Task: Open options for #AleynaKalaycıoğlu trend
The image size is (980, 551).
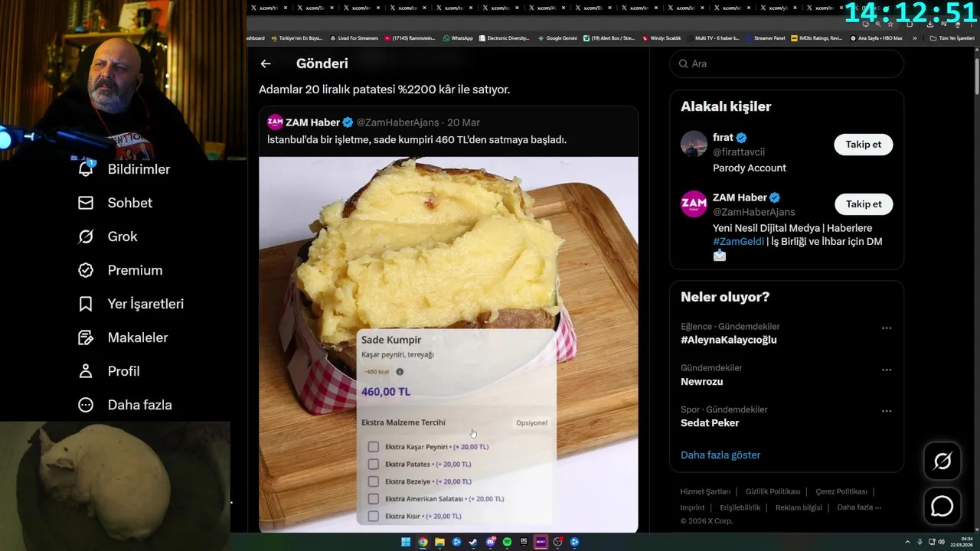Action: click(887, 328)
